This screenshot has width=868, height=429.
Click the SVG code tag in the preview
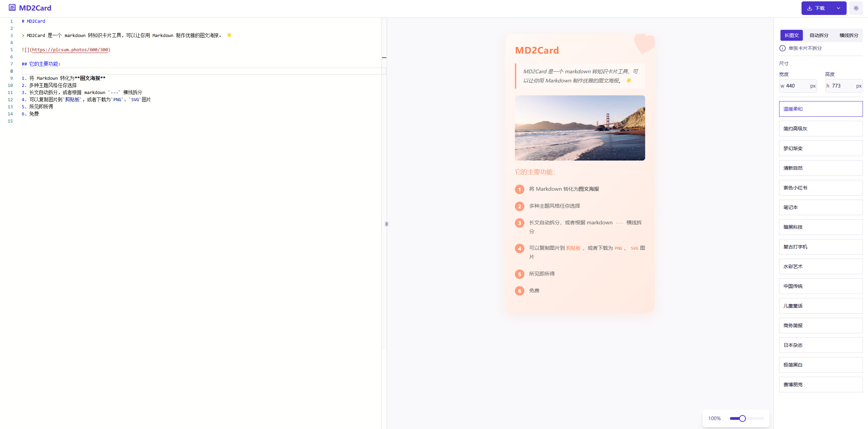click(x=634, y=248)
